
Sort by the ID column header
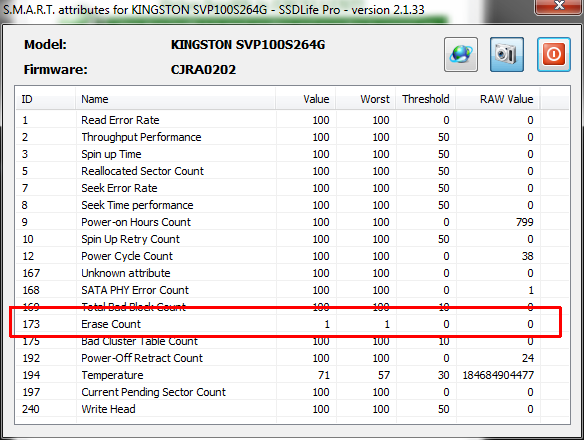pyautogui.click(x=45, y=99)
